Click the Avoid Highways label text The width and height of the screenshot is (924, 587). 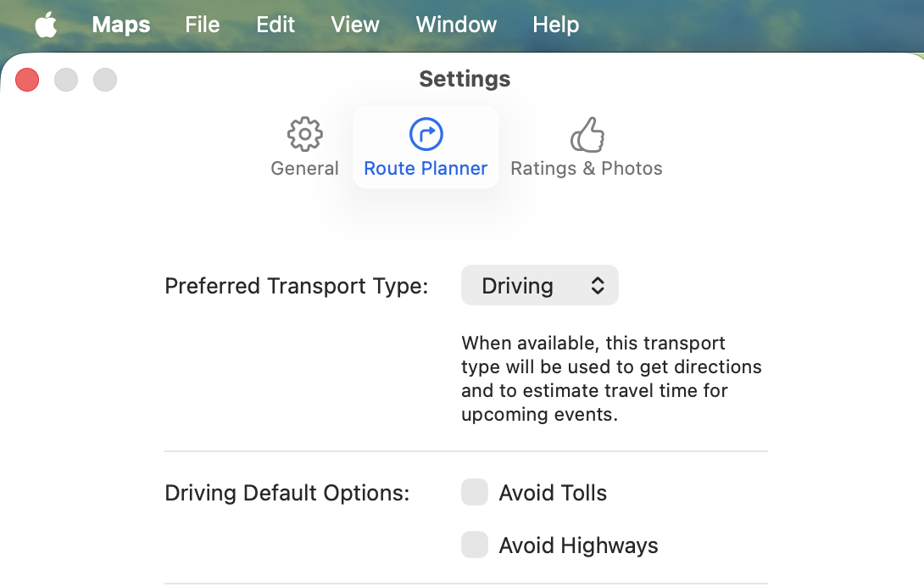[578, 545]
